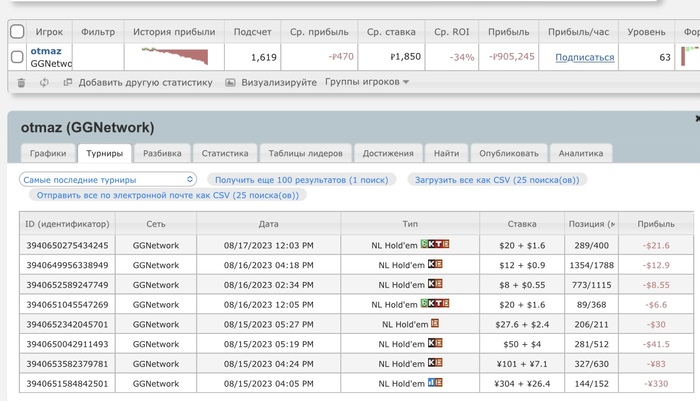Click black K badge in 289/400 row
Viewport: 700px width, 401px height.
pyautogui.click(x=431, y=244)
